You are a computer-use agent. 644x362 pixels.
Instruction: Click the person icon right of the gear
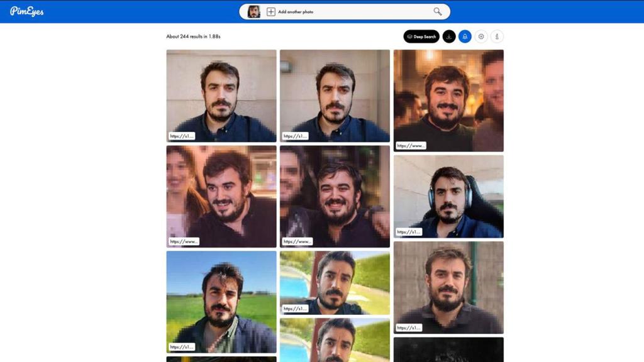(x=497, y=36)
